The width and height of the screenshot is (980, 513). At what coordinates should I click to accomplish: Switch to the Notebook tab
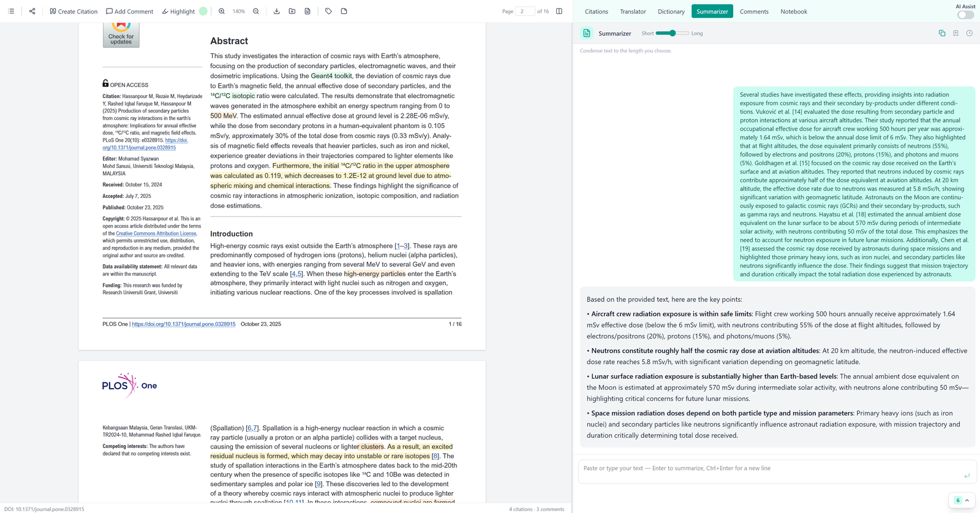coord(794,11)
